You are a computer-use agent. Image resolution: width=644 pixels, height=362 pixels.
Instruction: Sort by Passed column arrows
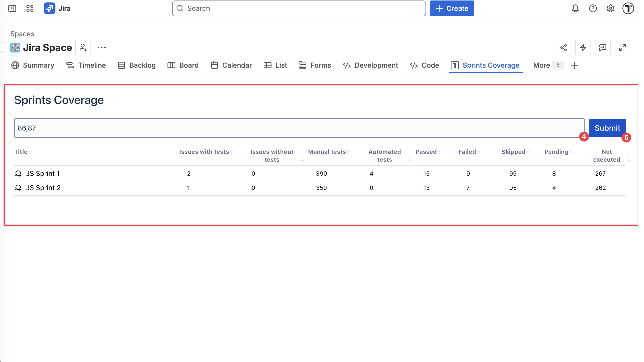439,152
